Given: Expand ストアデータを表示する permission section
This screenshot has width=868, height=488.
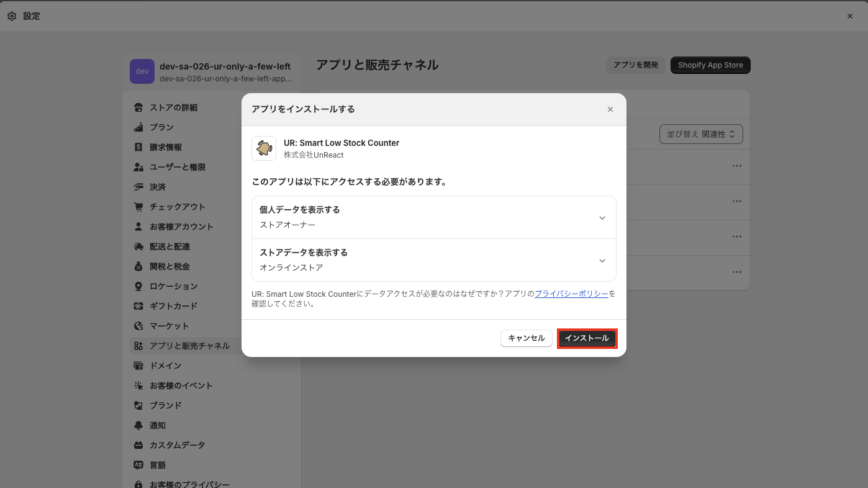Looking at the screenshot, I should 434,260.
